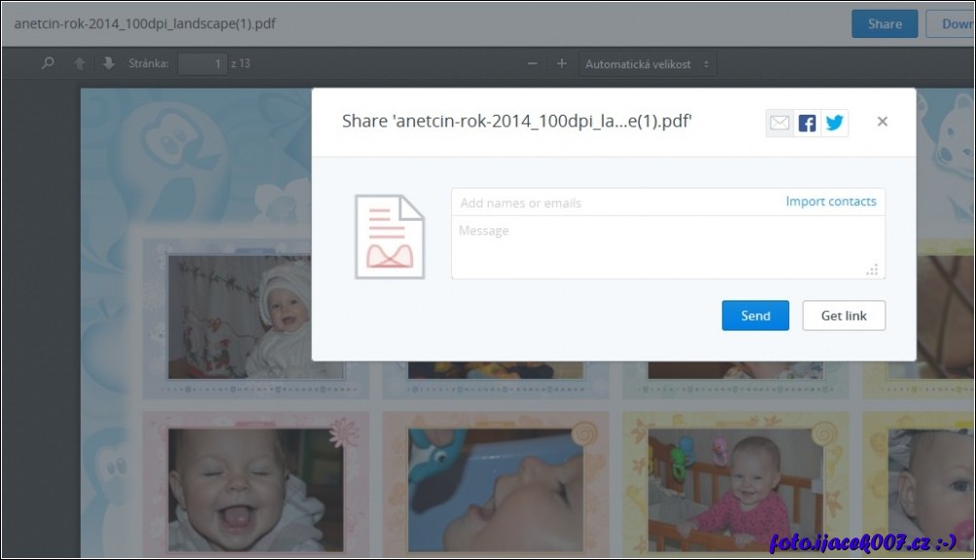Click the Add names or emails field

click(x=612, y=202)
